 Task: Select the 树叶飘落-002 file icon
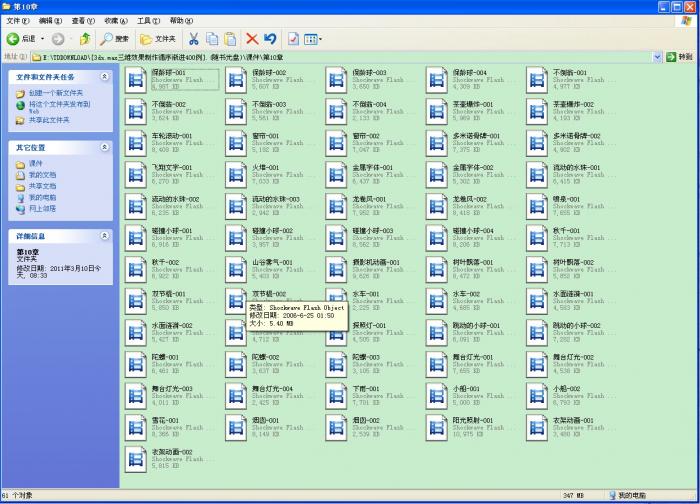click(x=537, y=270)
